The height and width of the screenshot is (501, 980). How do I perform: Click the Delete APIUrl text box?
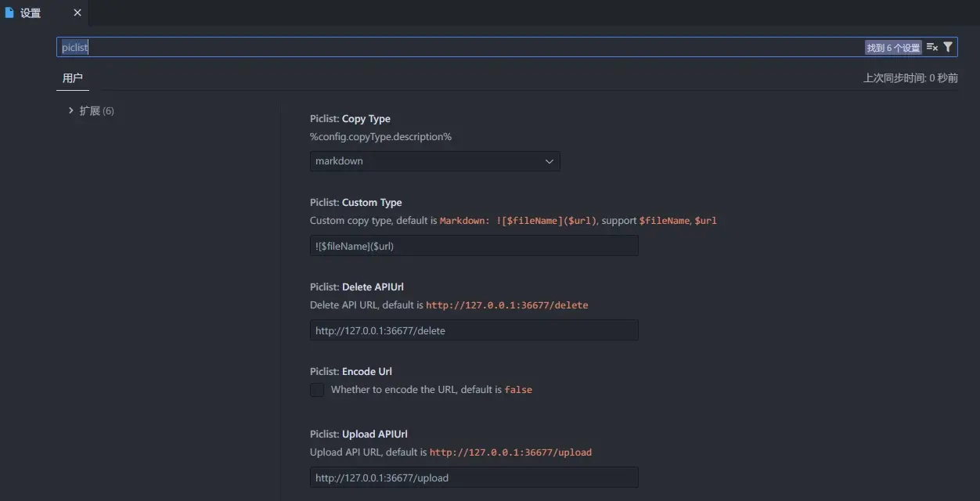(474, 330)
